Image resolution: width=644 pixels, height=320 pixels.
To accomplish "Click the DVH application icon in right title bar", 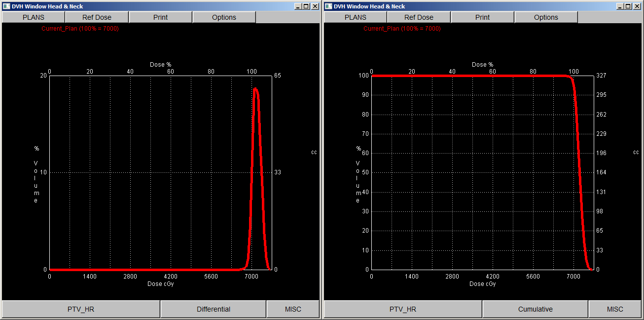I will coord(327,6).
